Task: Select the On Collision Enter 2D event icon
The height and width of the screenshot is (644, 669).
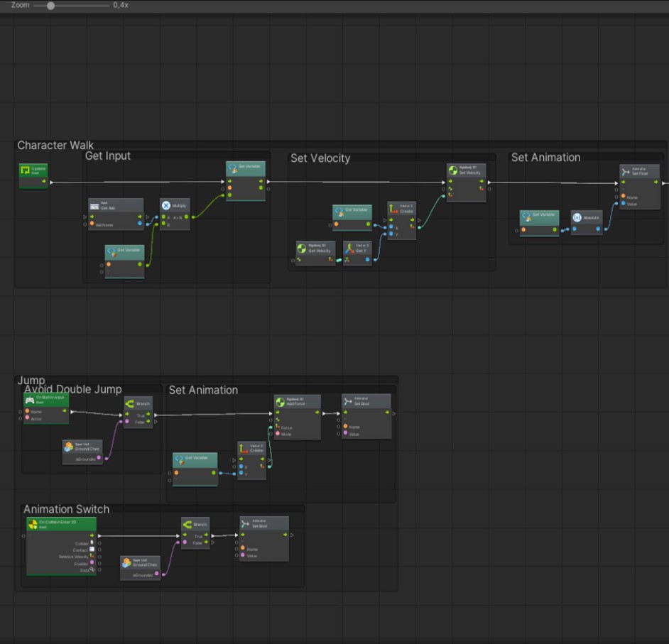Action: pyautogui.click(x=32, y=524)
